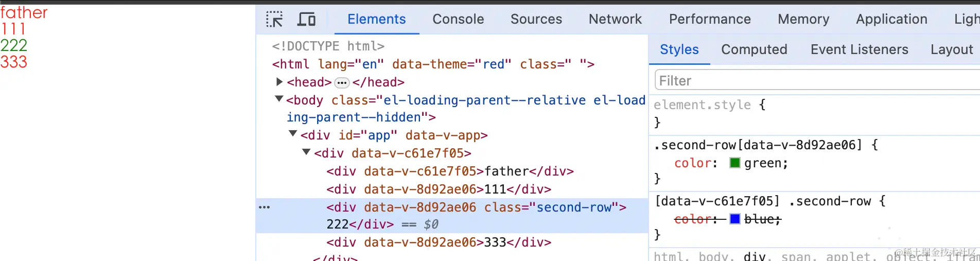Open the Sources tab
The height and width of the screenshot is (261, 980).
536,20
